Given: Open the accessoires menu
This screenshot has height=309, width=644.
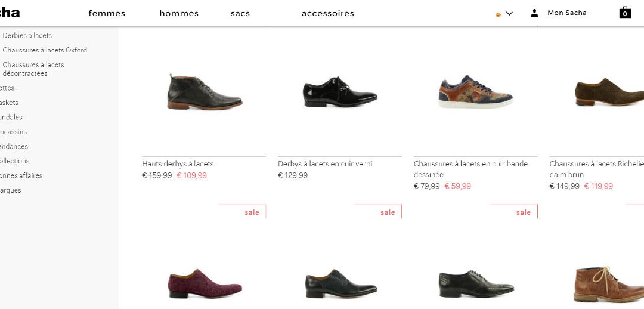Looking at the screenshot, I should tap(327, 13).
